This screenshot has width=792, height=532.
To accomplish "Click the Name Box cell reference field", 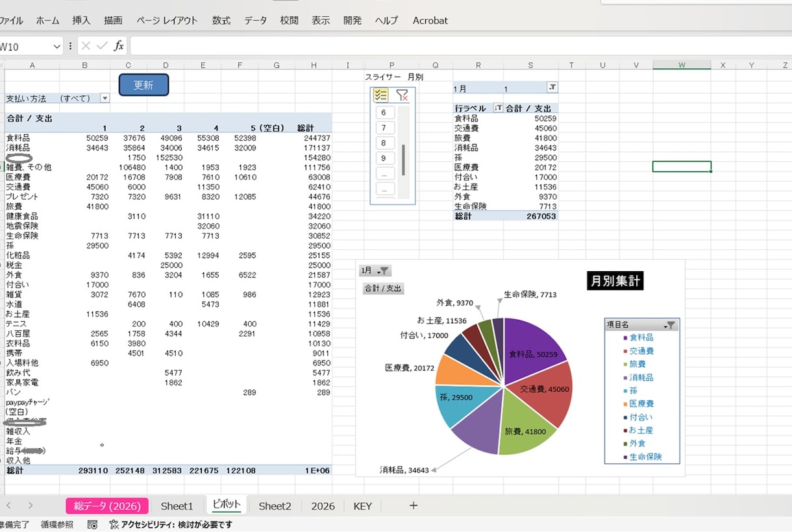I will pyautogui.click(x=25, y=47).
